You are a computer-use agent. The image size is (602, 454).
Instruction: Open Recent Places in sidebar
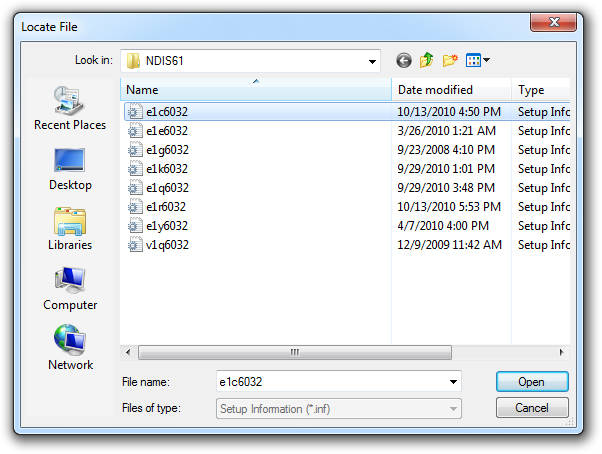tap(69, 108)
